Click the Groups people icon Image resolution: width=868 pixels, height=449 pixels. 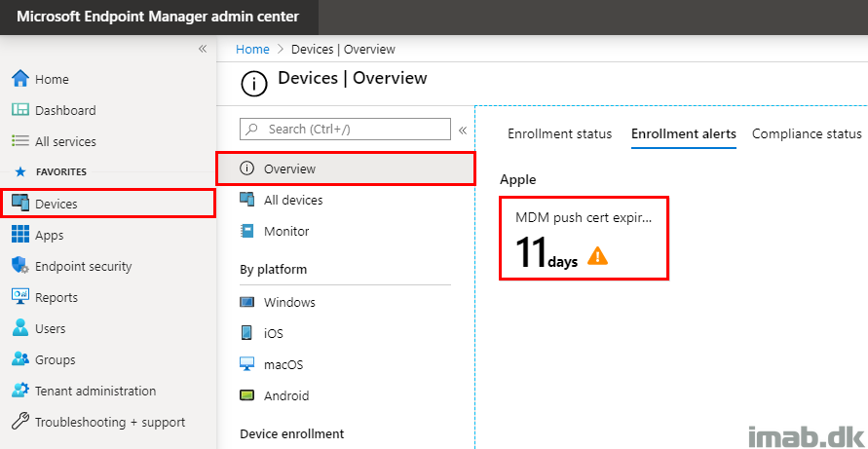[19, 359]
